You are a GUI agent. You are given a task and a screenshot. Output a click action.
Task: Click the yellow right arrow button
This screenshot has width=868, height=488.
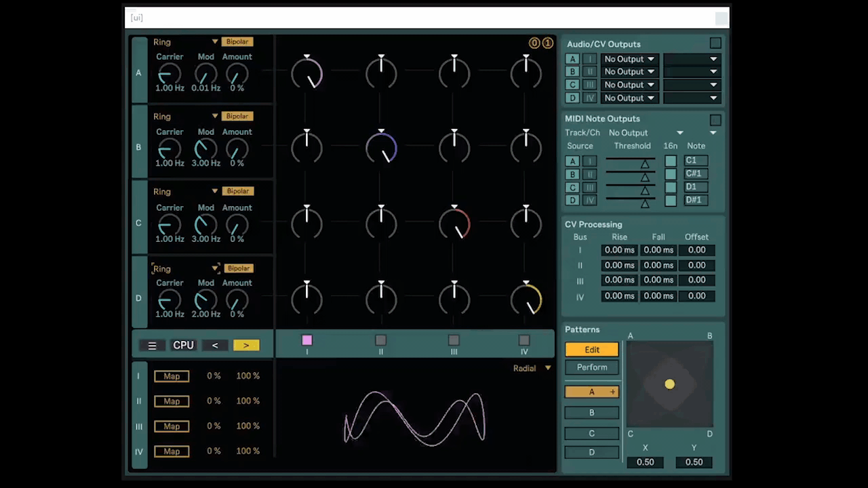coord(246,346)
